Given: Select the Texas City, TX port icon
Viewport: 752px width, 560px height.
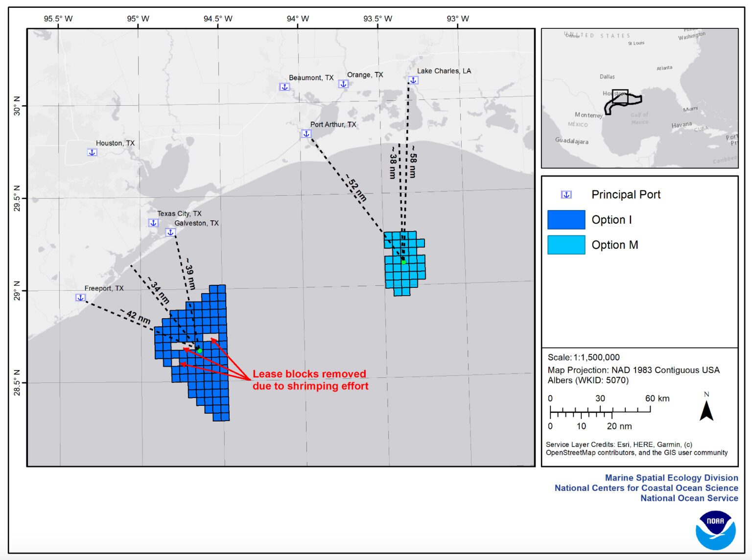Looking at the screenshot, I should [152, 222].
